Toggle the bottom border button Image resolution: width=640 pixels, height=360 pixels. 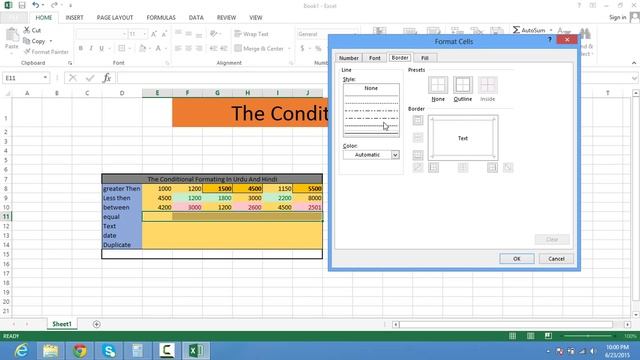pyautogui.click(x=418, y=155)
